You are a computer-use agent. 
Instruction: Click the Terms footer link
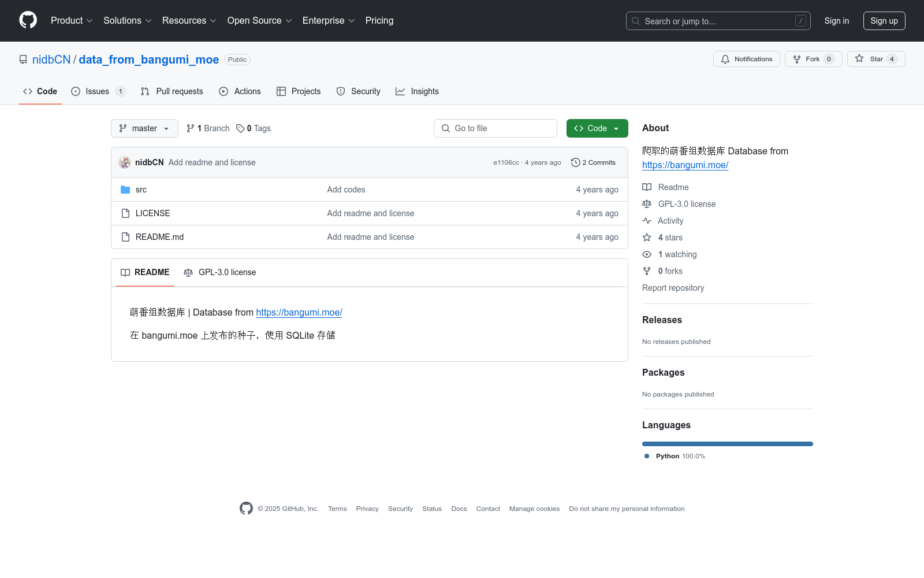(x=337, y=509)
